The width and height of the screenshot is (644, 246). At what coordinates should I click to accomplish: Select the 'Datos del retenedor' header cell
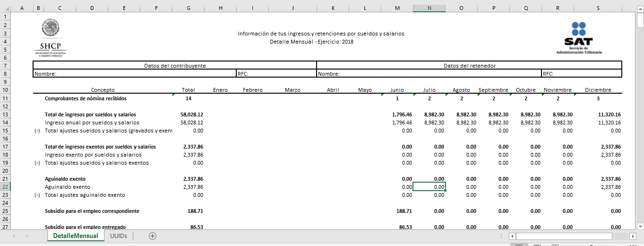(469, 66)
